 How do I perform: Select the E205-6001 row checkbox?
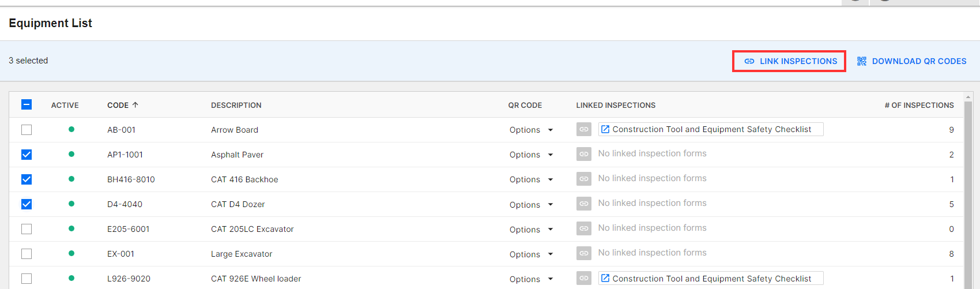pos(27,229)
